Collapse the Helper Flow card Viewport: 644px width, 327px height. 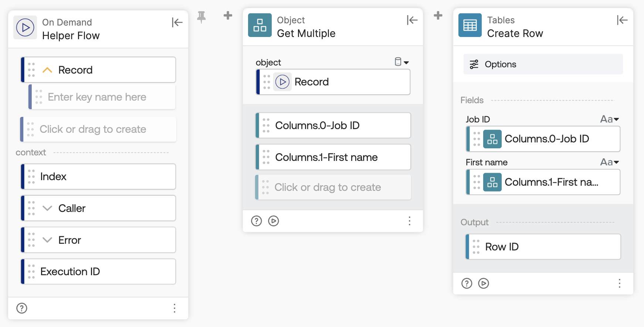click(x=177, y=23)
